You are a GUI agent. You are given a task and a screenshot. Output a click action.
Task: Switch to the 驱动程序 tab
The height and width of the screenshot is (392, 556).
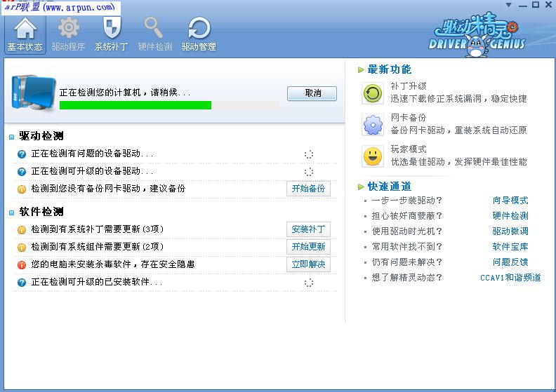coord(68,34)
